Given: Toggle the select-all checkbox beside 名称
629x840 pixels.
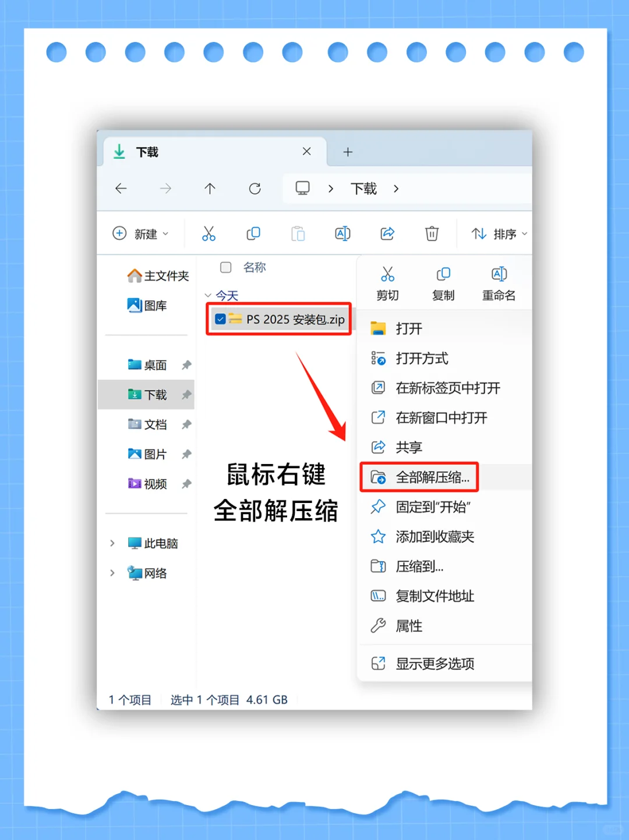Looking at the screenshot, I should 225,268.
